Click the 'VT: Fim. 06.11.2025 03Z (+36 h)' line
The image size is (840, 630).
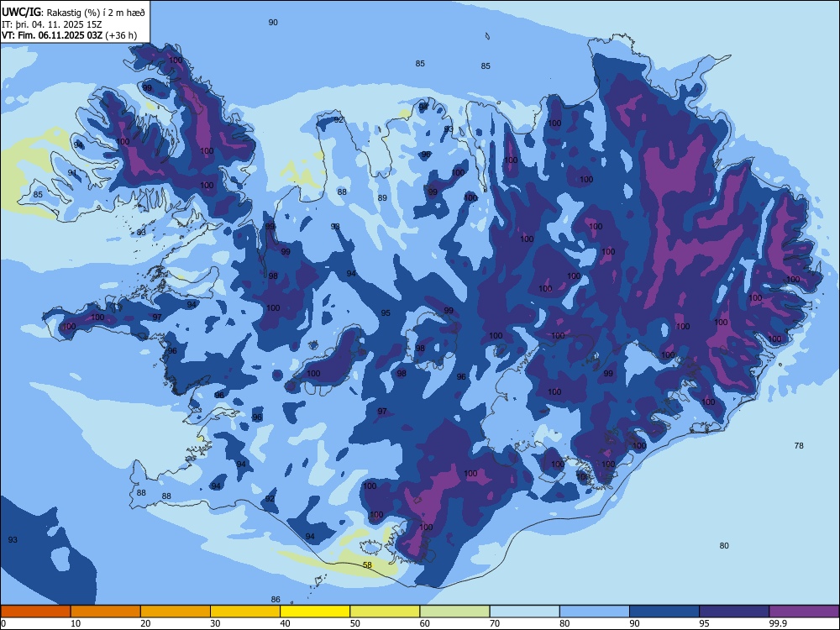click(69, 35)
